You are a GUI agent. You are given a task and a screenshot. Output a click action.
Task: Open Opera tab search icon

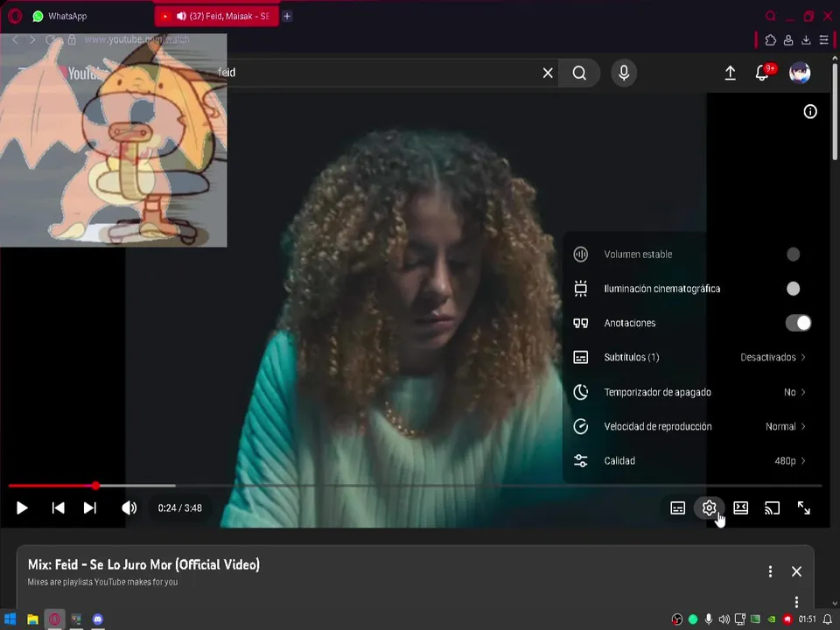coord(770,16)
